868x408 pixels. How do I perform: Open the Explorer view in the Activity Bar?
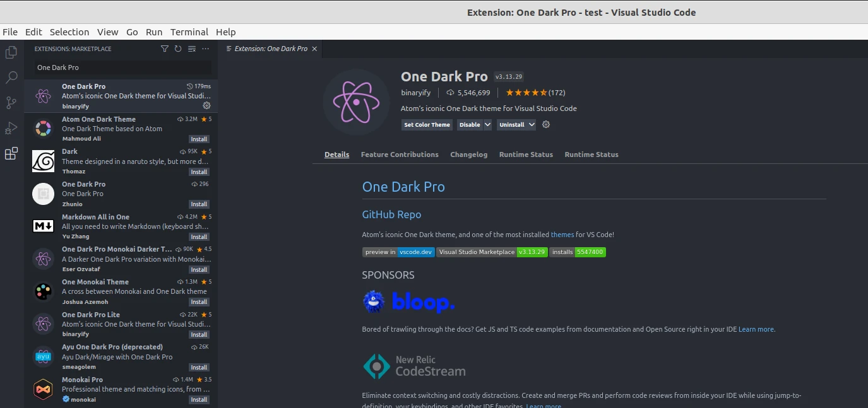click(11, 52)
